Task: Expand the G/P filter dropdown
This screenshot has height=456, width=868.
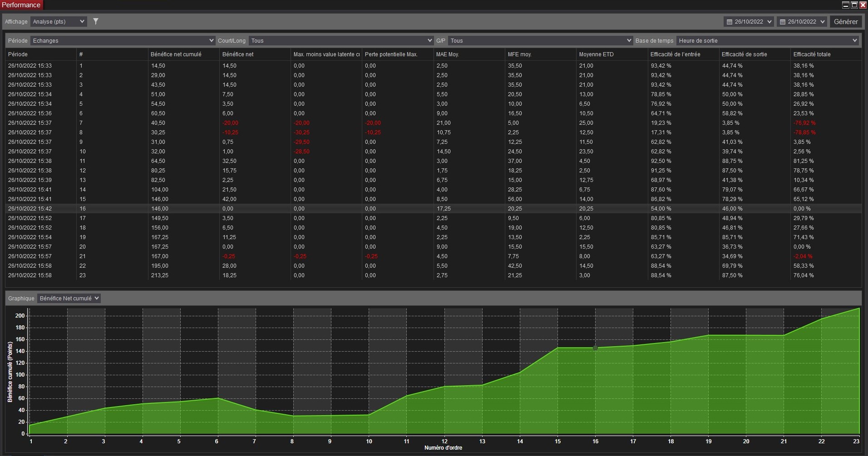Action: tap(540, 41)
